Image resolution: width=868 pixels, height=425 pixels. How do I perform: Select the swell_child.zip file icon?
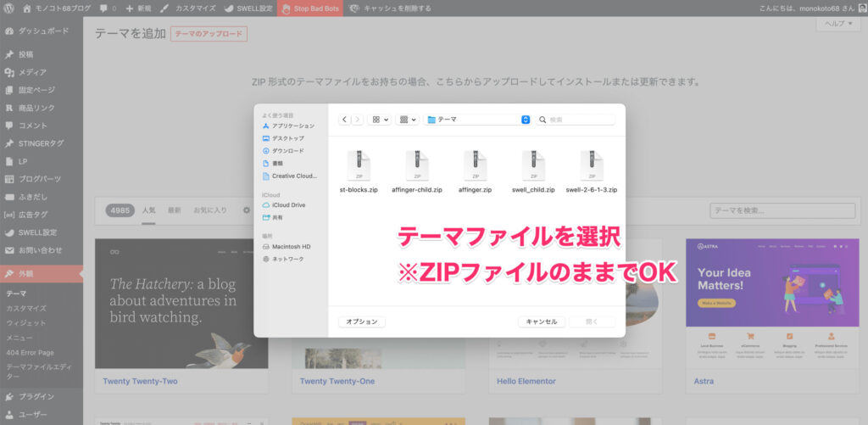pos(533,165)
